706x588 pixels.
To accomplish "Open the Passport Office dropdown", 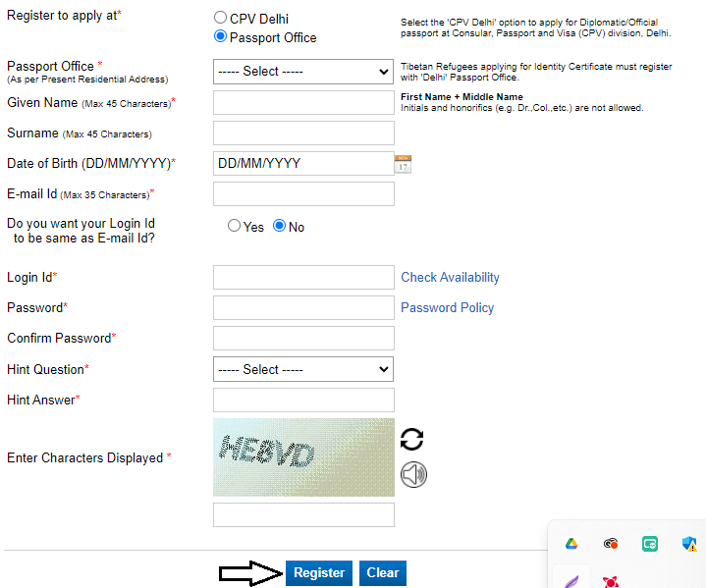I will 303,72.
